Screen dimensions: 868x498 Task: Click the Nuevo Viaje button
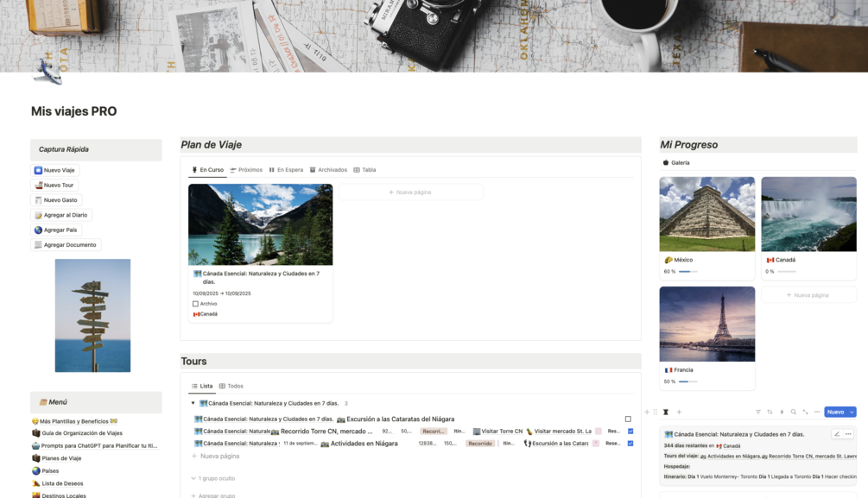coord(54,170)
